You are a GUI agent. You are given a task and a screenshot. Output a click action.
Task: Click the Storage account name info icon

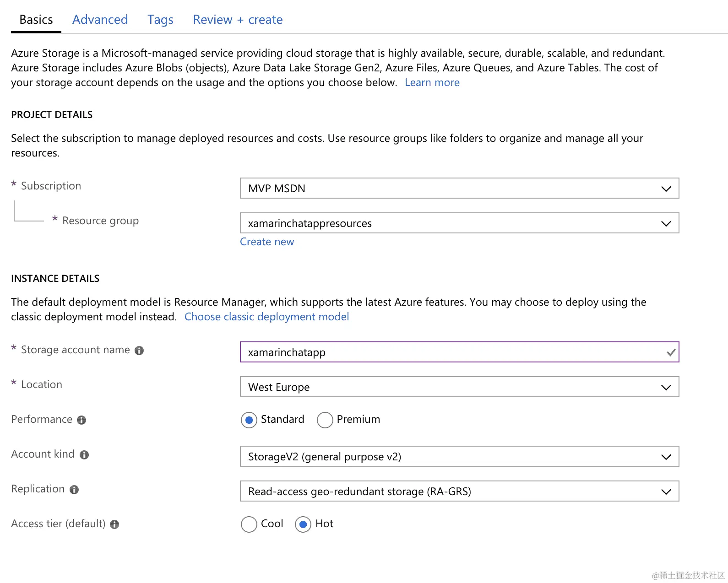pyautogui.click(x=139, y=351)
